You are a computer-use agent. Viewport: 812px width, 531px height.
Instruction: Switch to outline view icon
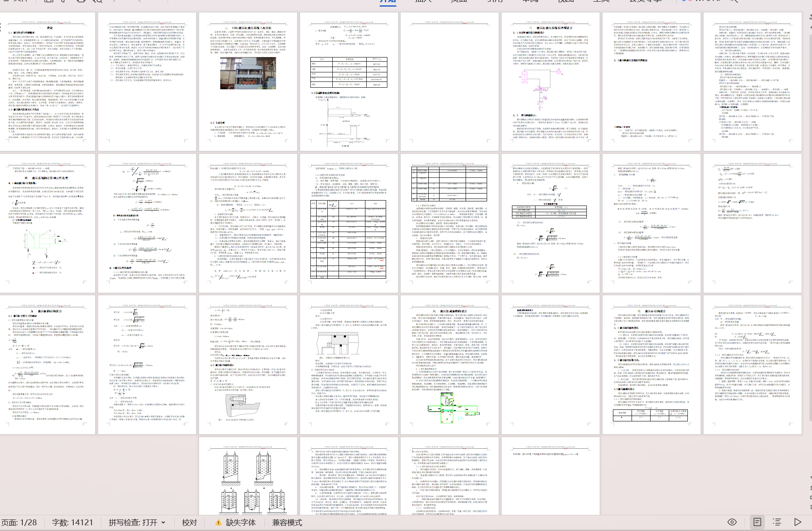point(777,522)
